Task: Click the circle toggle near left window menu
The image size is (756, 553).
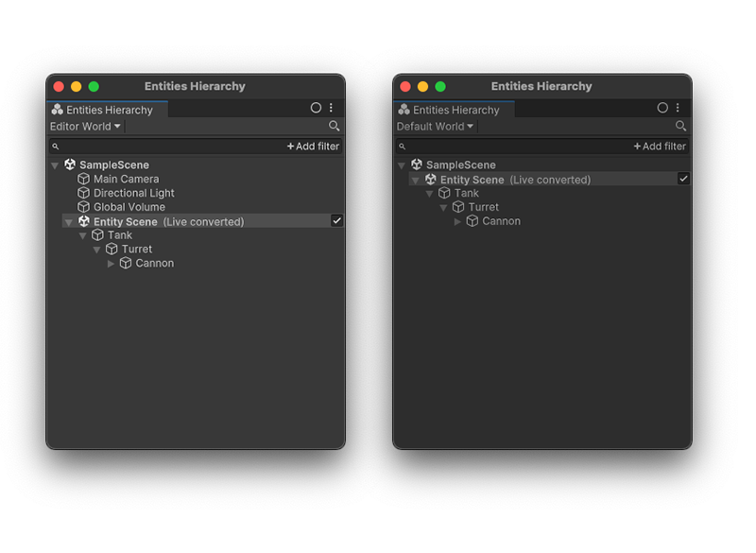Action: [x=316, y=107]
